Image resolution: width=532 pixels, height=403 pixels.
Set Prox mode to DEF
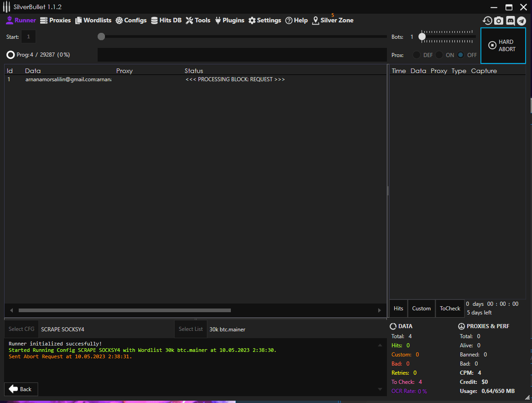(x=417, y=55)
